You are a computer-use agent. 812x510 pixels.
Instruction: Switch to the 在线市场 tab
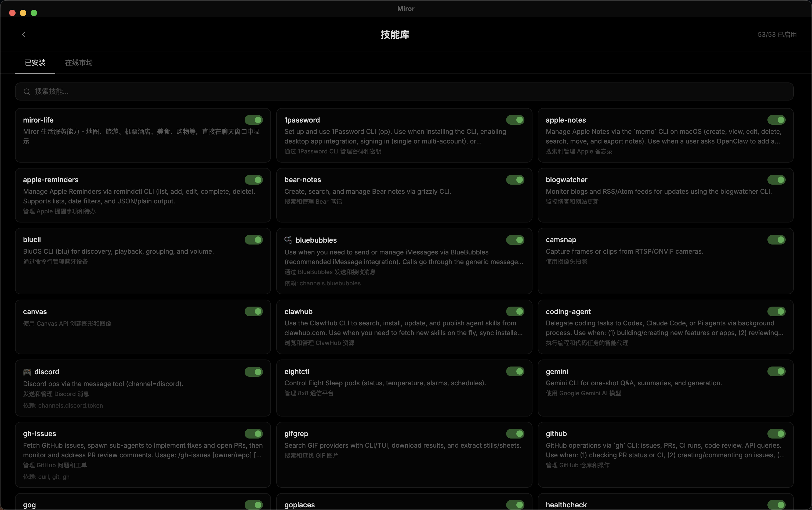pos(78,63)
